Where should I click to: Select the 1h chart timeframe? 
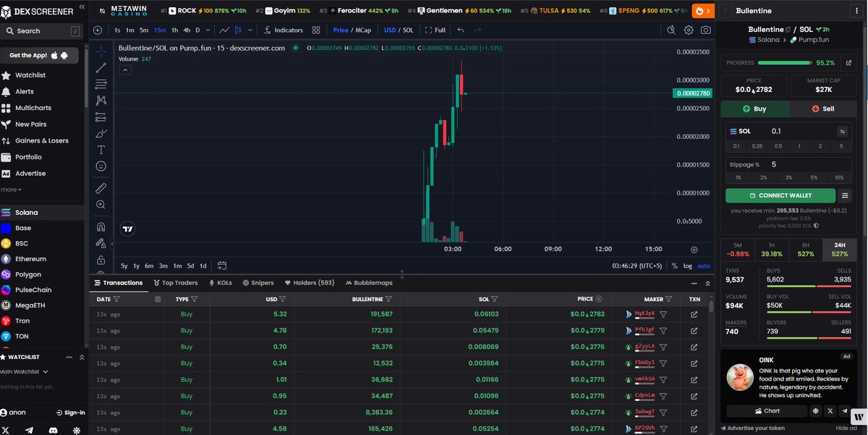pyautogui.click(x=174, y=30)
